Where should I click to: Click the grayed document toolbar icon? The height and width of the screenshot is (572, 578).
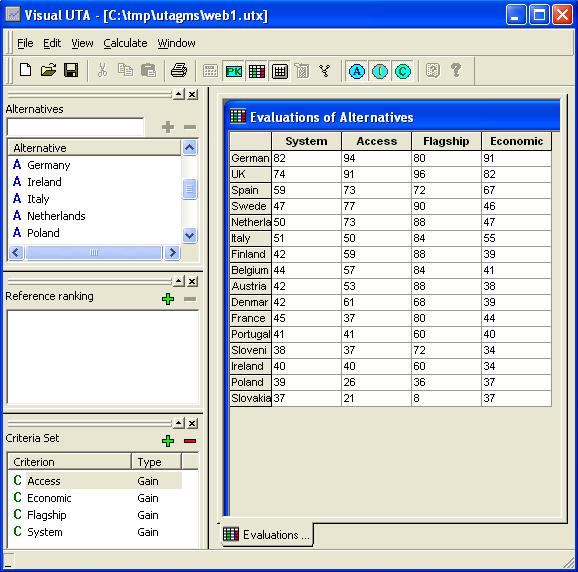pos(302,71)
